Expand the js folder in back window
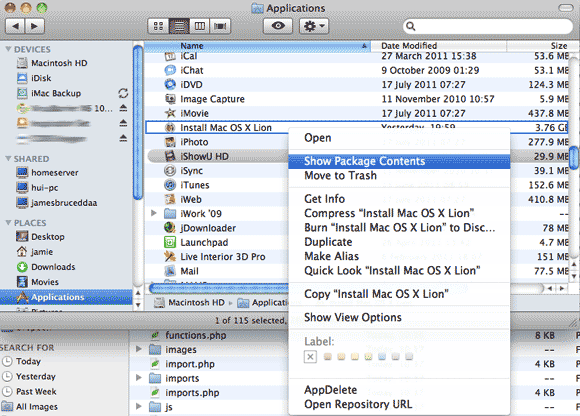Viewport: 580px width, 416px height. pyautogui.click(x=139, y=406)
